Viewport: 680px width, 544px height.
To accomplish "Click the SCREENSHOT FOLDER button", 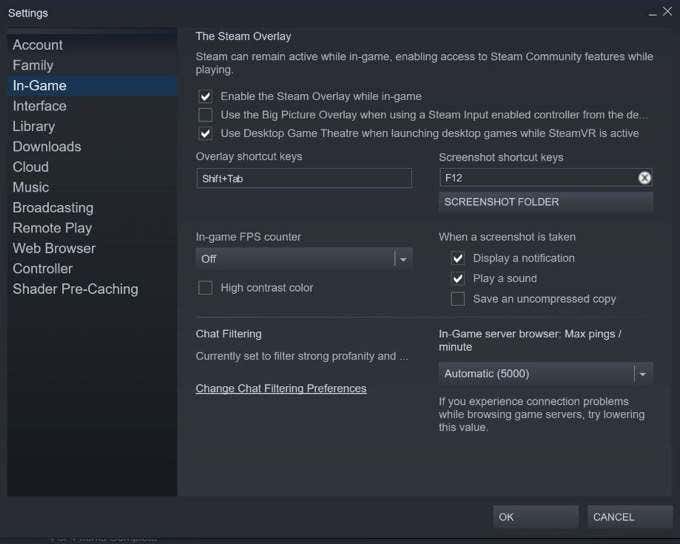I will (545, 202).
